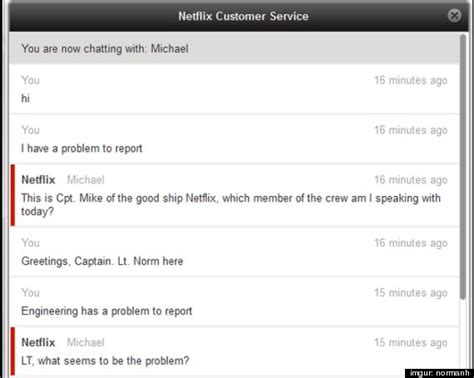
Task: Click "LT, what seems to be the problem?"
Action: (105, 361)
